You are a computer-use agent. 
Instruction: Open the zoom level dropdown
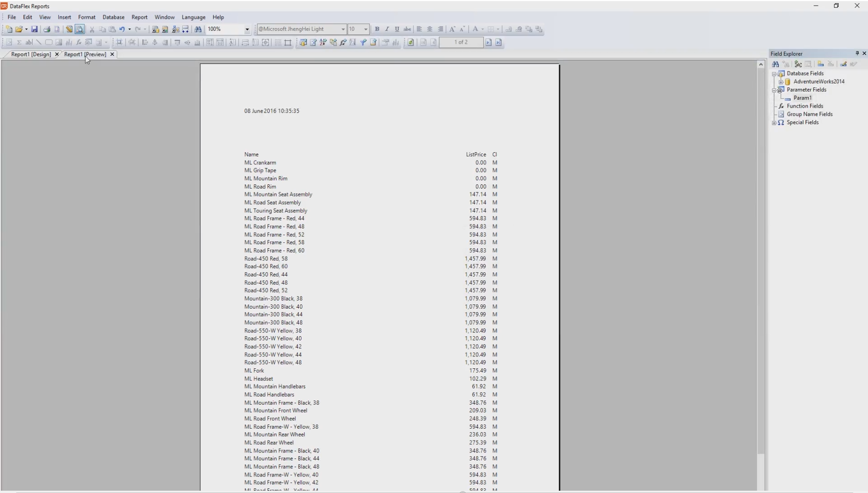click(x=247, y=29)
